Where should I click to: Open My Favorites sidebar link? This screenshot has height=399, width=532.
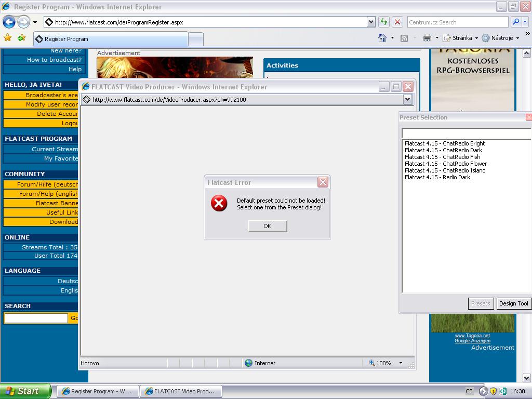(x=41, y=159)
